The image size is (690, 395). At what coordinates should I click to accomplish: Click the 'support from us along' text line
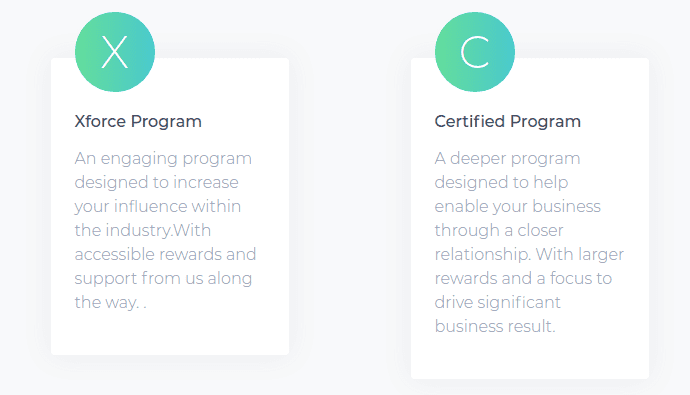point(163,279)
